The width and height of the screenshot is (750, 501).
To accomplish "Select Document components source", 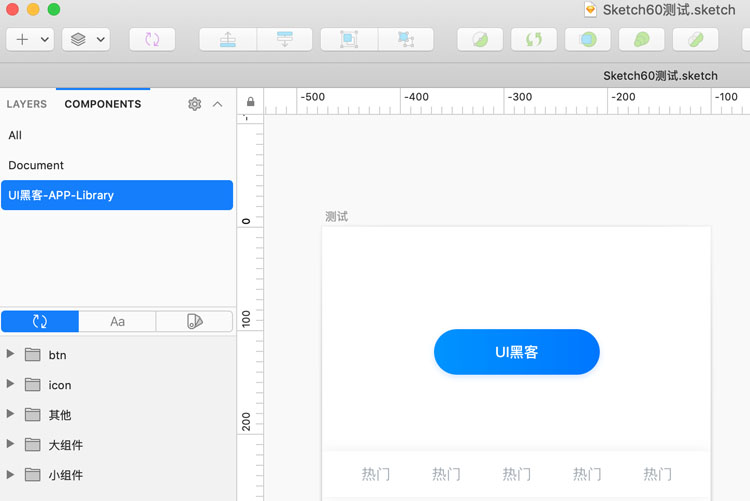I will [x=117, y=165].
